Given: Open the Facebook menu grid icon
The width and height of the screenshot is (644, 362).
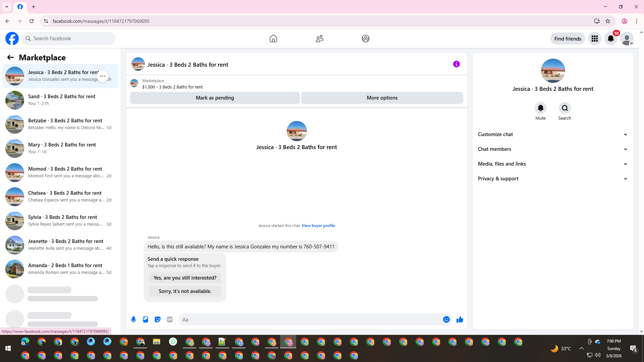Looking at the screenshot, I should [595, 39].
